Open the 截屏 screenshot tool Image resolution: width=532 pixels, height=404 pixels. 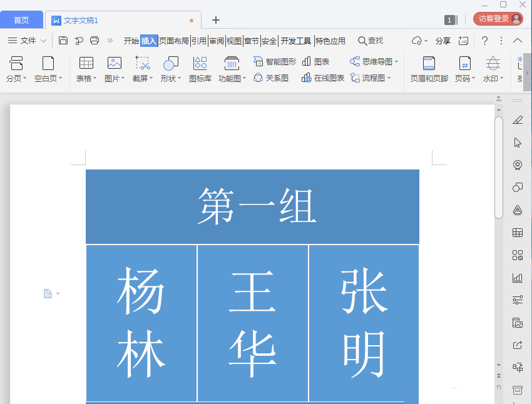(143, 63)
